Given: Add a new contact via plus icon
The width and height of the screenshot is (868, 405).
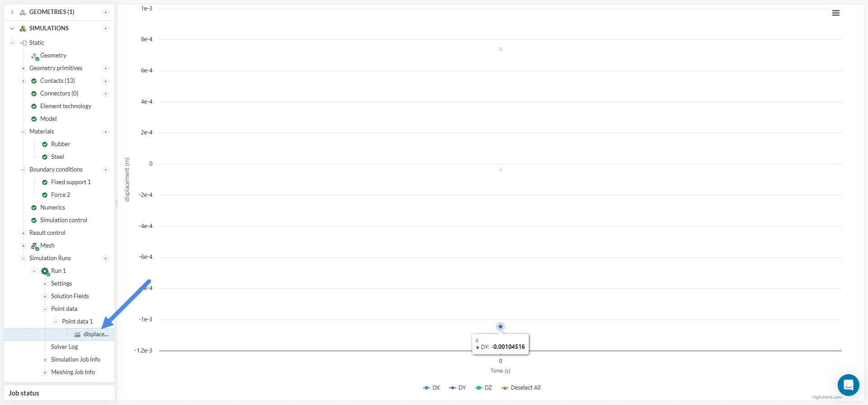Looking at the screenshot, I should coord(105,81).
